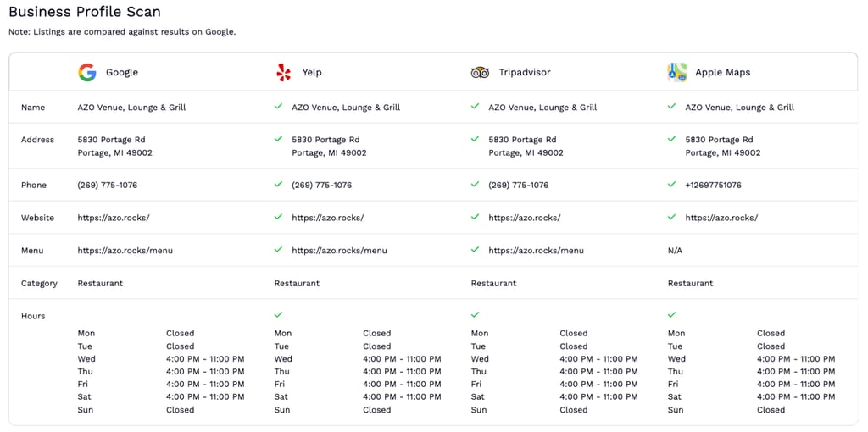Viewport: 868px width, 432px height.
Task: Select the Apple Maps column header label
Action: (722, 73)
